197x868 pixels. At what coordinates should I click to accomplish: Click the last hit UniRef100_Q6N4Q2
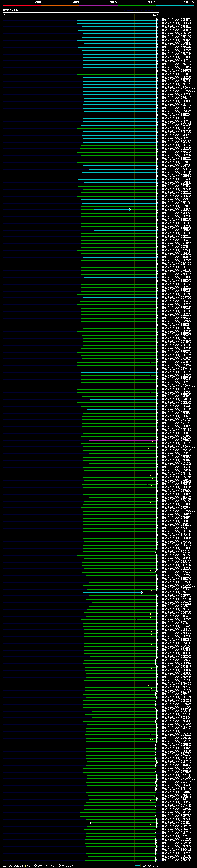(x=176, y=860)
